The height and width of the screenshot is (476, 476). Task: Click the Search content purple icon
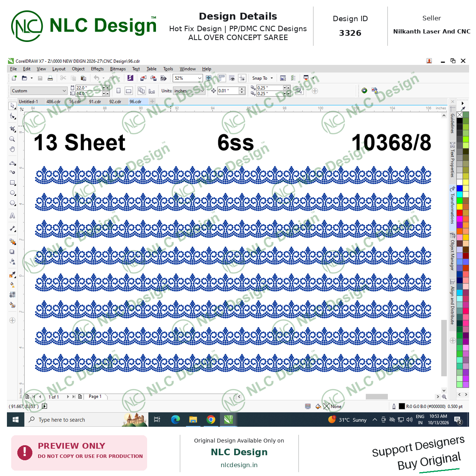point(130,78)
